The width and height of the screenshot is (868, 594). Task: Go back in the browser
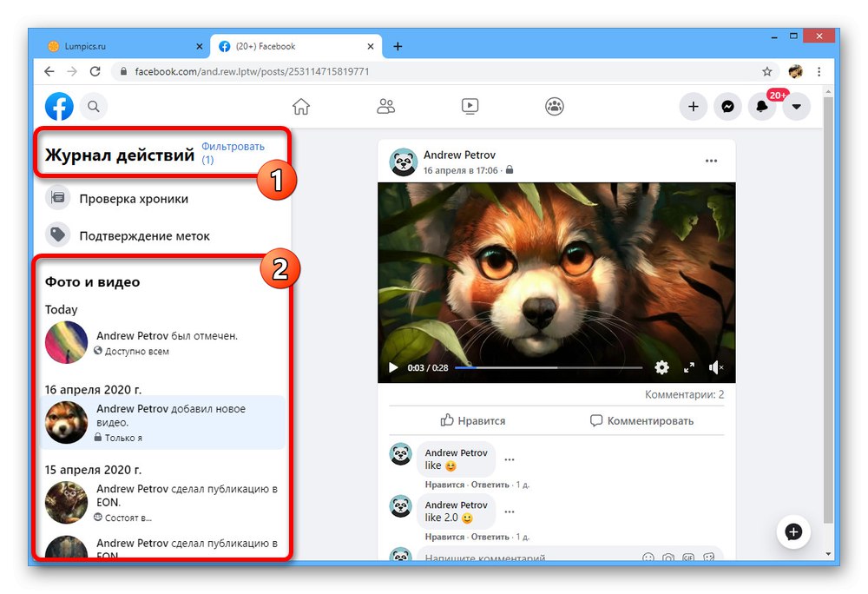click(x=49, y=71)
